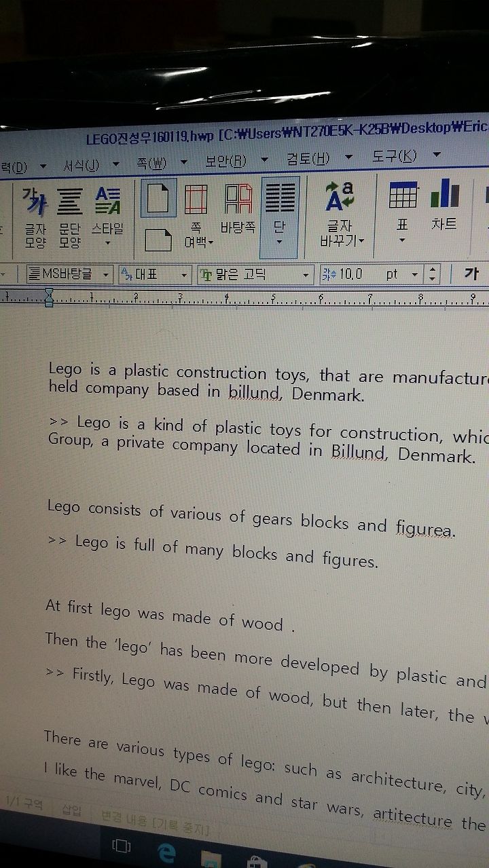The width and height of the screenshot is (489, 868).
Task: Expand the arrow next to 쪽(W)
Action: (x=183, y=163)
